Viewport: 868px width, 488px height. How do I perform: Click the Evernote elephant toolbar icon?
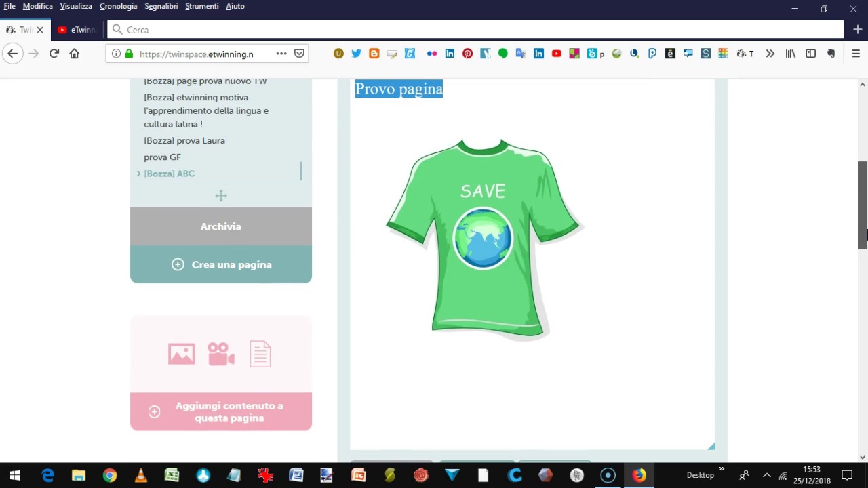coord(831,54)
